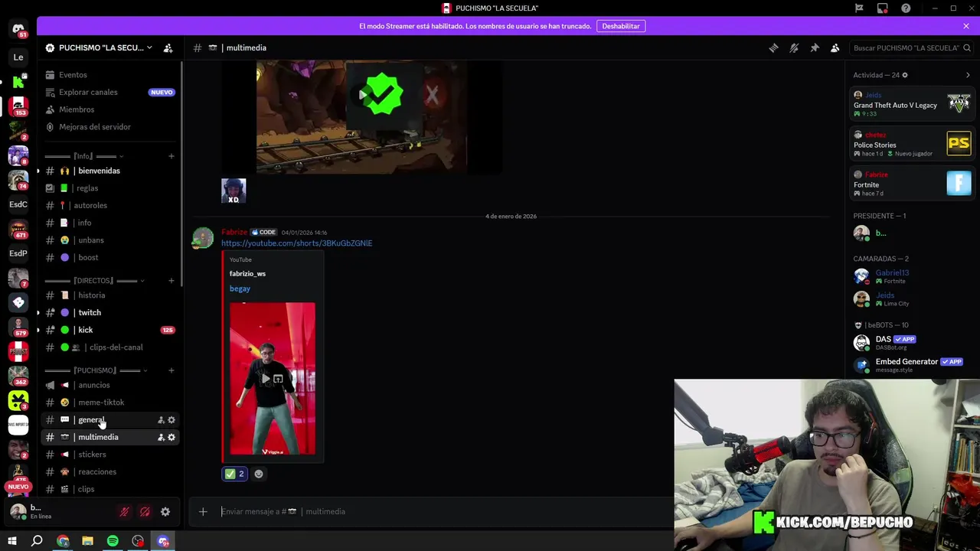The image size is (980, 551).
Task: Click the Deshabilitar button
Action: coord(621,26)
